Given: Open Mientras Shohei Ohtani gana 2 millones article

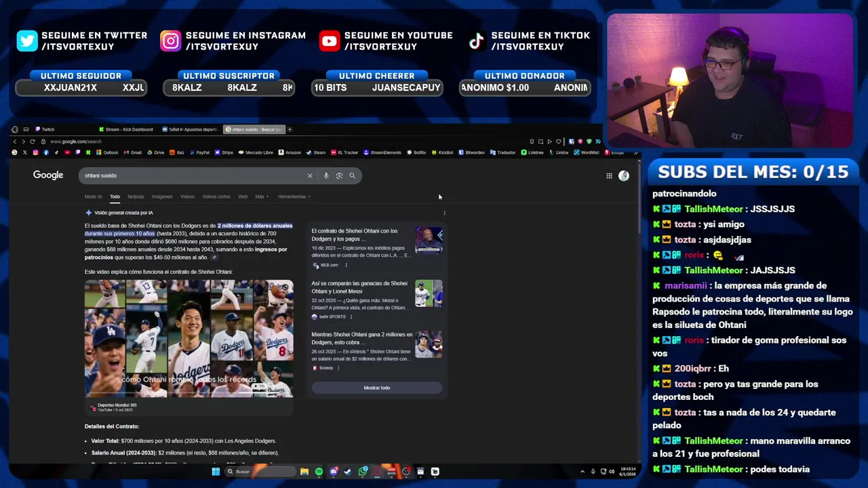Looking at the screenshot, I should [362, 338].
